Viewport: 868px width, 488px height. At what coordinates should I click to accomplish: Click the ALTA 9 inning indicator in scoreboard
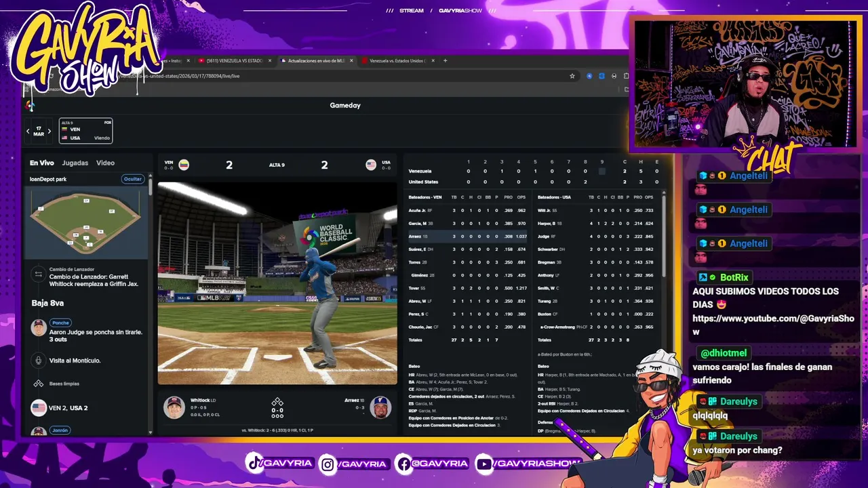277,165
